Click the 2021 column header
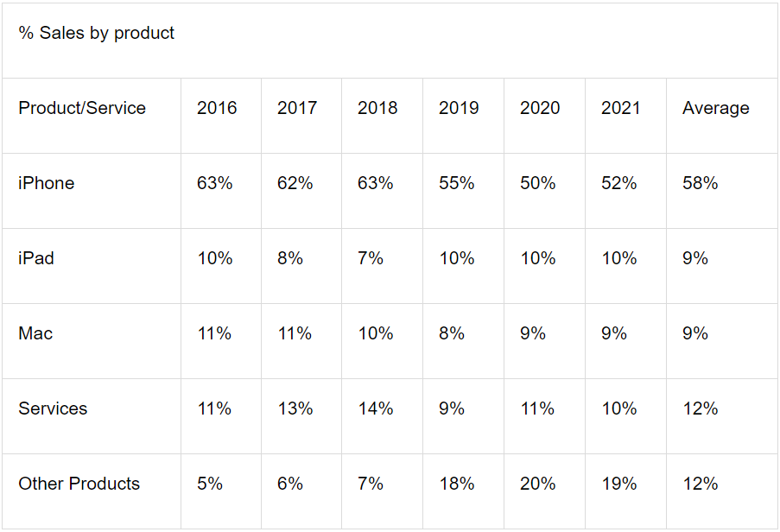 pos(621,108)
